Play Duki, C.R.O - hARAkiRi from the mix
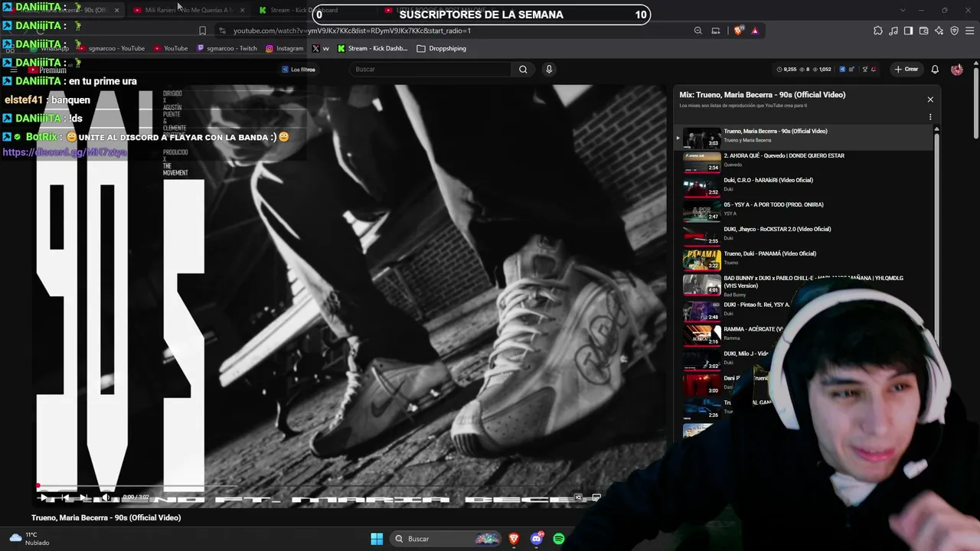This screenshot has width=980, height=551. [x=804, y=187]
